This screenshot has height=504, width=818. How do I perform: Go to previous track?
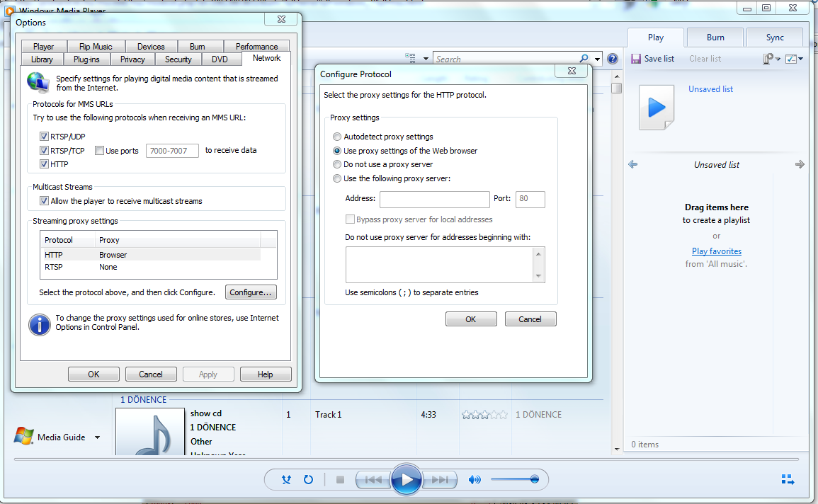click(373, 479)
